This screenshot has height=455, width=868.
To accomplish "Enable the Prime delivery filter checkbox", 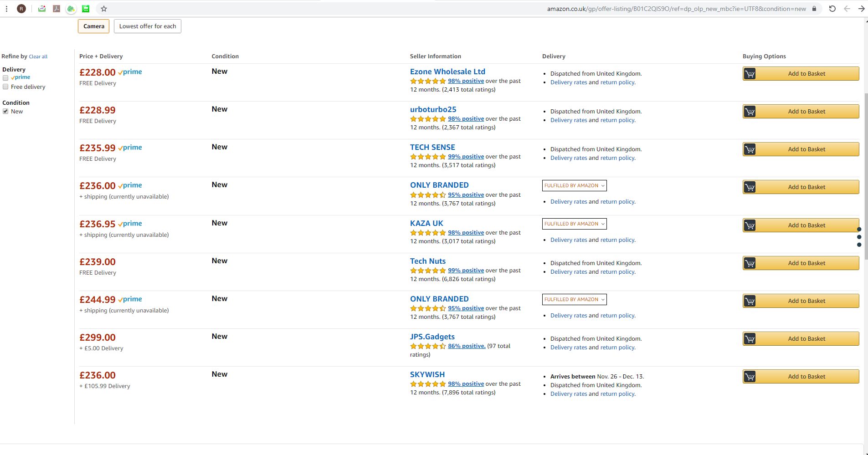I will [x=5, y=78].
